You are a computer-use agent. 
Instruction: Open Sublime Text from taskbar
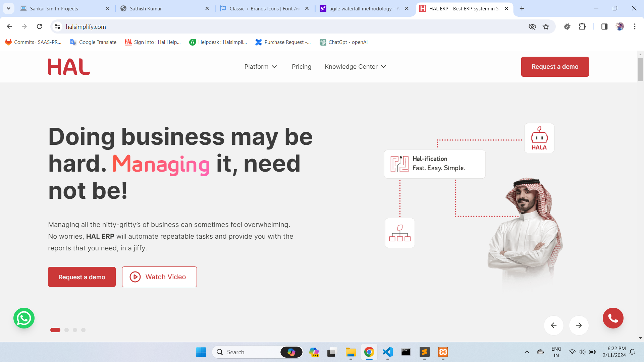tap(425, 352)
